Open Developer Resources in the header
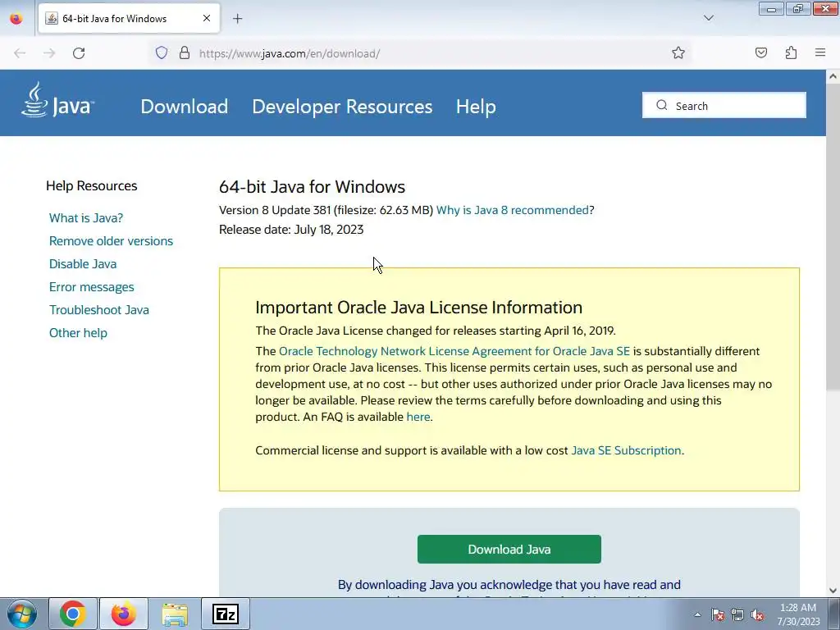The height and width of the screenshot is (630, 840). tap(342, 106)
